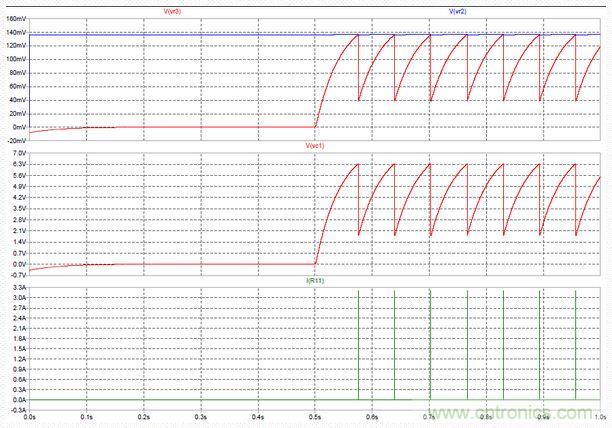Screen dimensions: 612x428
Task: Click the 80mV axis label
Action: 17,73
